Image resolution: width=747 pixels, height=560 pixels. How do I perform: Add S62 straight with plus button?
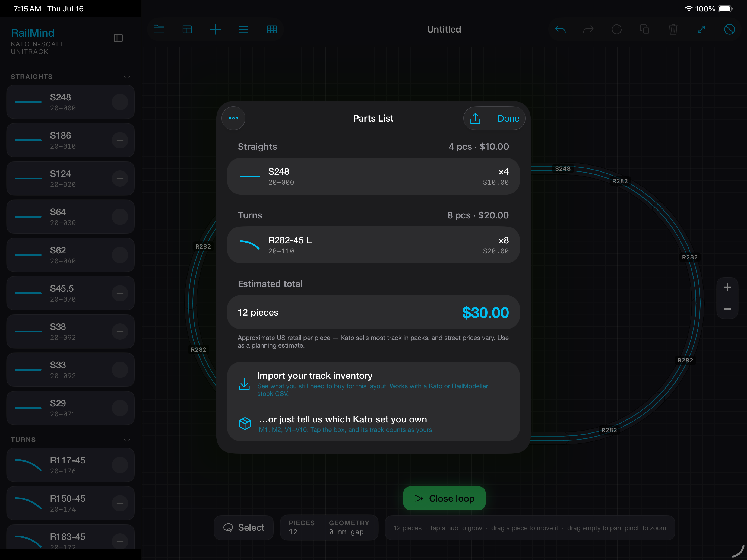click(x=120, y=255)
